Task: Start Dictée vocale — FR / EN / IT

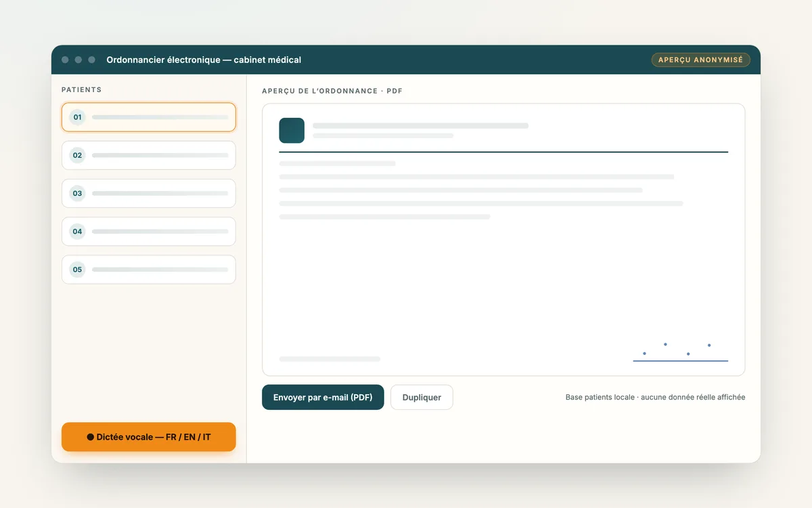Action: (x=149, y=437)
